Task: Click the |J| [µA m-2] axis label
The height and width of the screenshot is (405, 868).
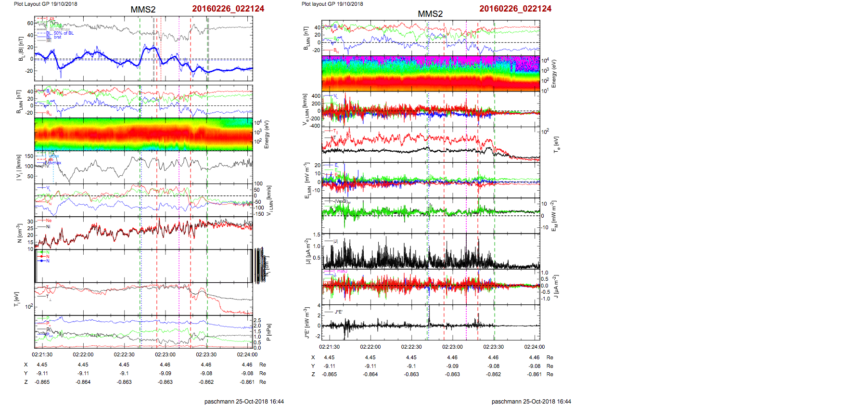Action: pyautogui.click(x=306, y=251)
